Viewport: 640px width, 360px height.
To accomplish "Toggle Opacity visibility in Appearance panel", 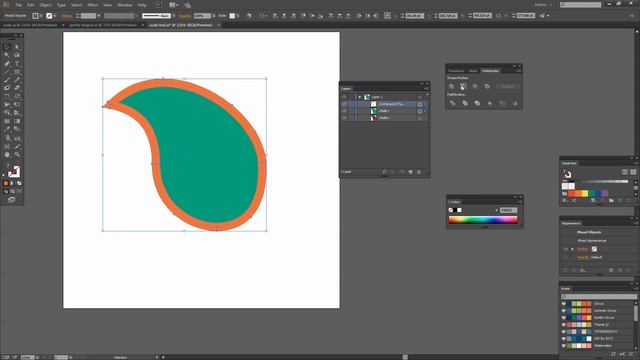I will [x=565, y=258].
